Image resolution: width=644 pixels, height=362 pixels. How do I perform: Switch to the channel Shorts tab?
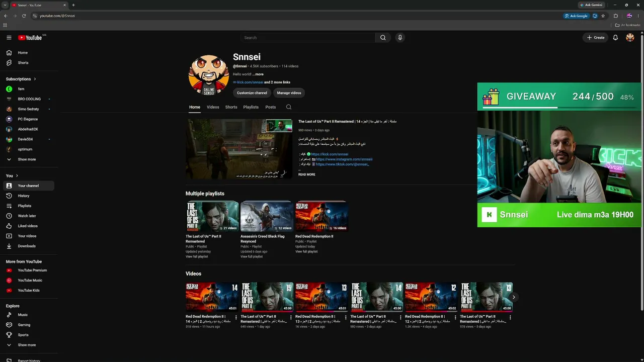(231, 107)
